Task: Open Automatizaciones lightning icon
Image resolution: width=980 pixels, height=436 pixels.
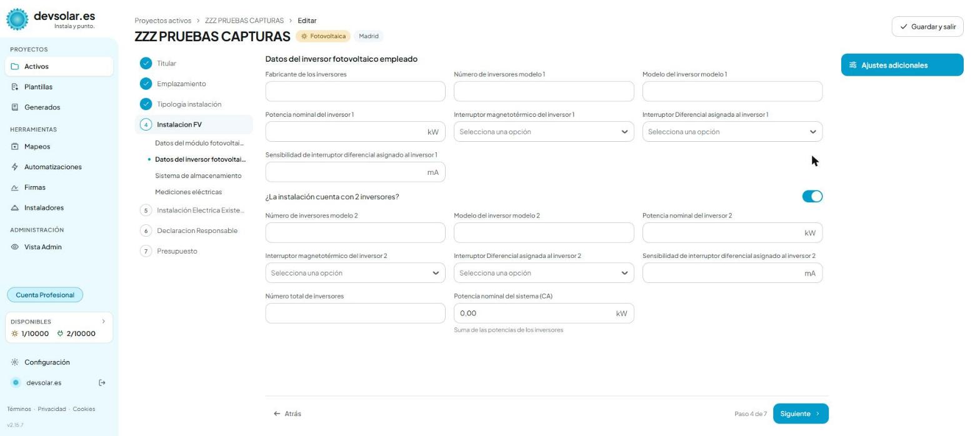Action: [x=16, y=167]
